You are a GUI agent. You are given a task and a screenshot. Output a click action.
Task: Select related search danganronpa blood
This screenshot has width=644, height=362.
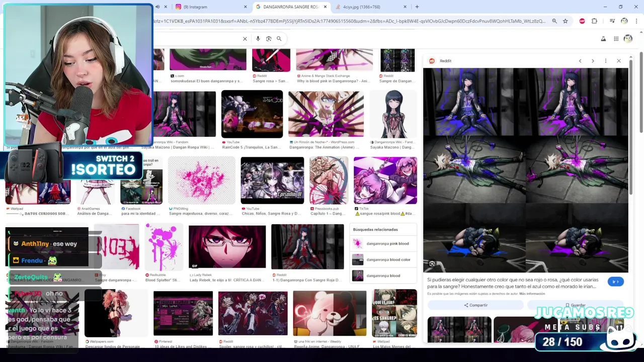[383, 276]
